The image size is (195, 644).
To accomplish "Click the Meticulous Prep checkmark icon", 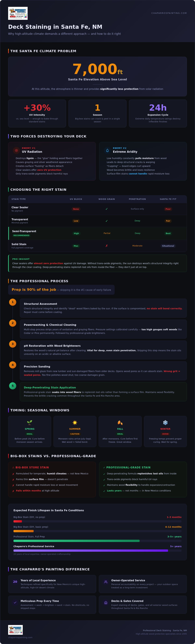I will pos(15,603).
